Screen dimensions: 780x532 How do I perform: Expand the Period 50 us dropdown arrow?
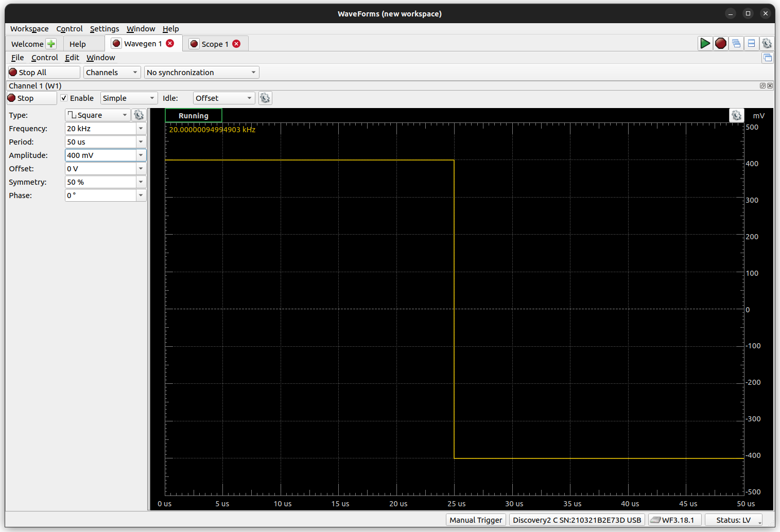pos(141,142)
